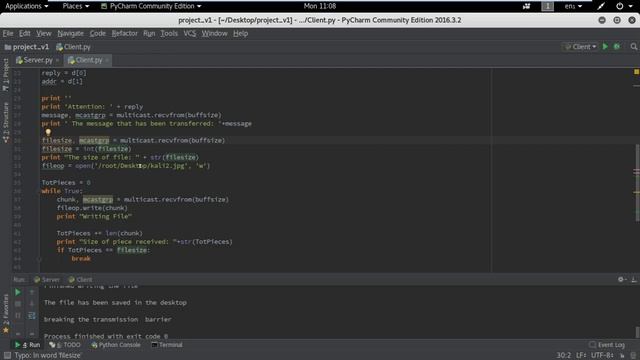Image resolution: width=640 pixels, height=360 pixels.
Task: Click 'Process finished with exit code 0' output
Action: click(106, 336)
